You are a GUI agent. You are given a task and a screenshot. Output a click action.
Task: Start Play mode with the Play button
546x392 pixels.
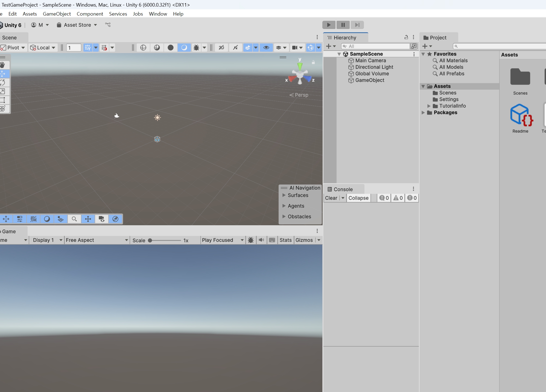click(x=329, y=25)
